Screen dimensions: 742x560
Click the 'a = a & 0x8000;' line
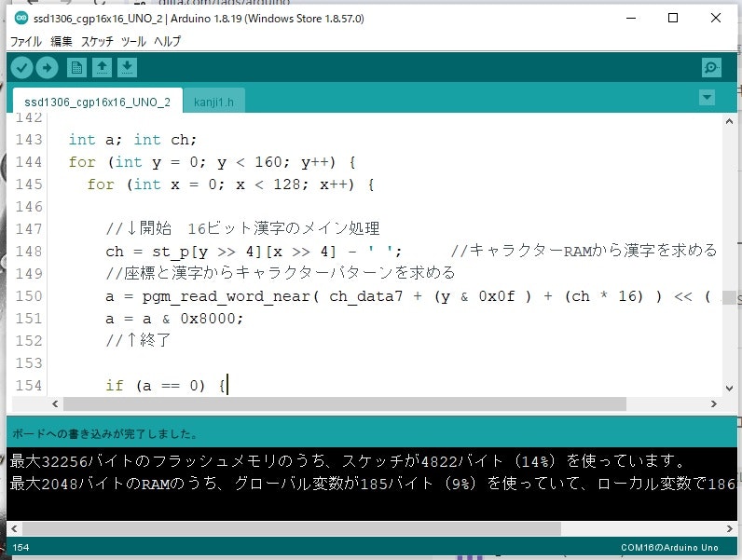pos(174,319)
